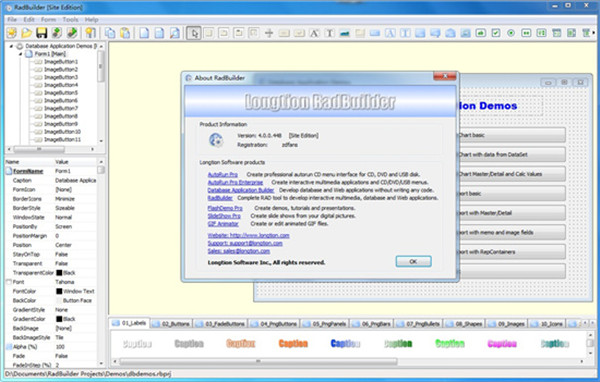Pick the orange Caption label style

[x=293, y=343]
